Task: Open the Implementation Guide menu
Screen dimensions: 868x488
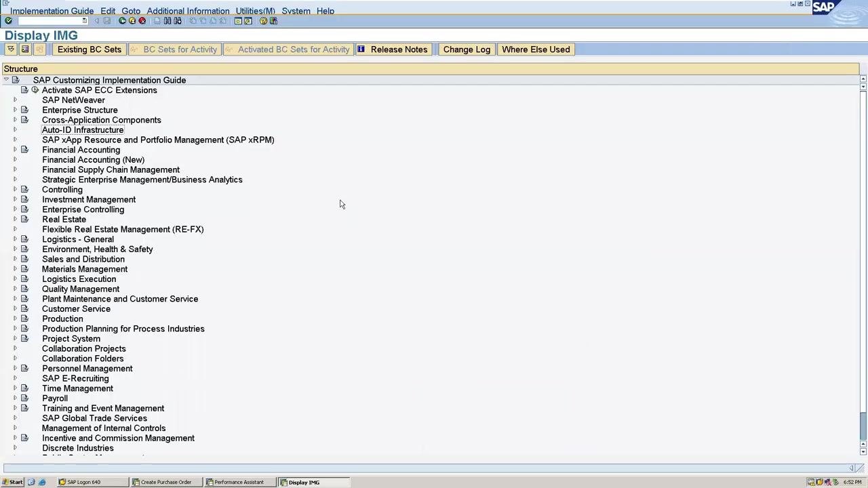Action: click(52, 11)
